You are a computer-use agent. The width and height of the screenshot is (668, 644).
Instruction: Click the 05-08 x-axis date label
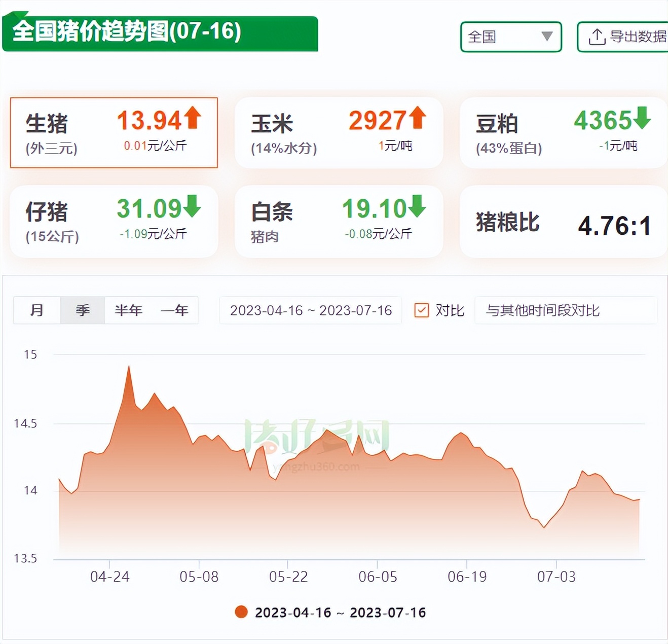(x=199, y=577)
